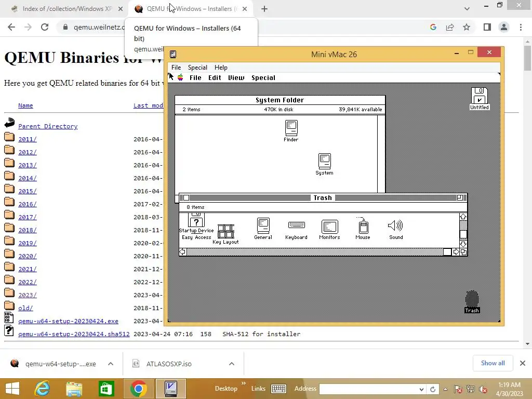Open a new Chrome tab
The height and width of the screenshot is (399, 532).
(x=264, y=9)
